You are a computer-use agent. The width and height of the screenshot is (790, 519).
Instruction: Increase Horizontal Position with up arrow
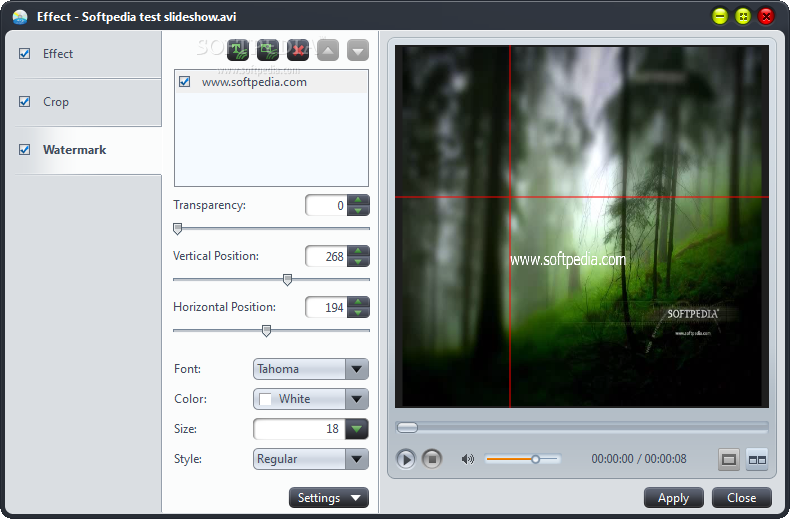[358, 302]
